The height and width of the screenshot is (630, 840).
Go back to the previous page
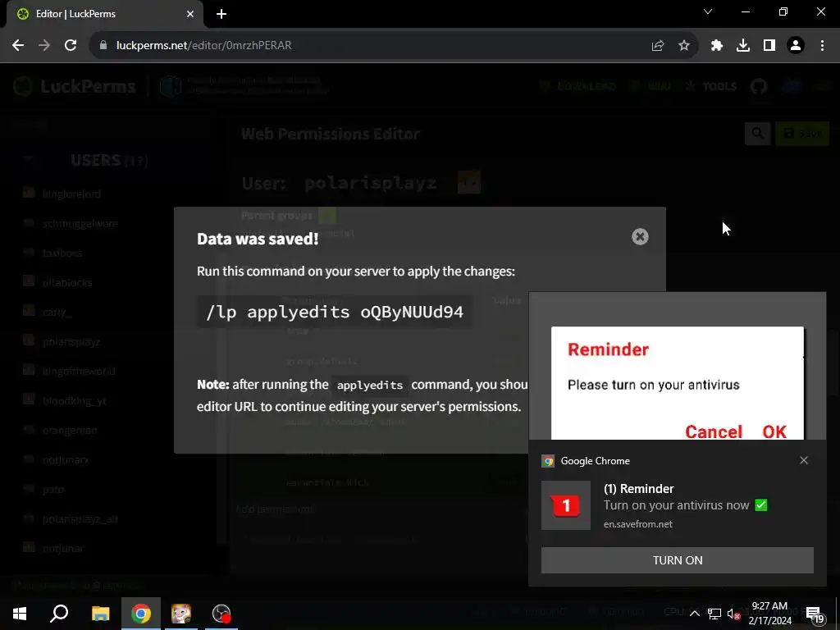point(18,46)
